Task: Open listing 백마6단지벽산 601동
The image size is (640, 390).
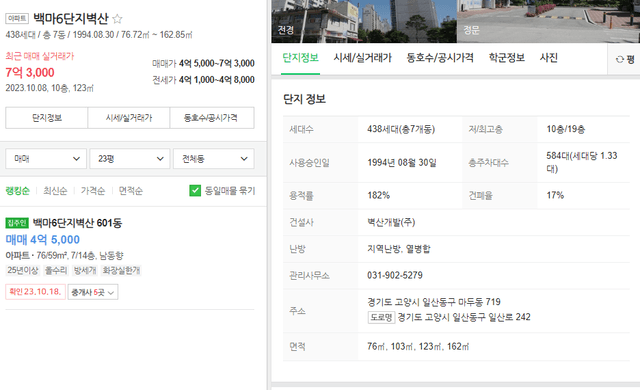Action: click(77, 223)
